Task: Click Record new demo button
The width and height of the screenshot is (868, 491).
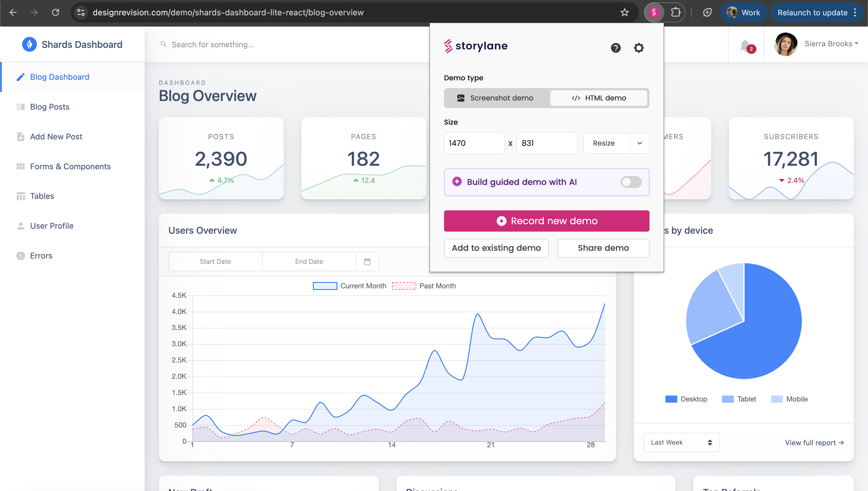Action: [546, 221]
